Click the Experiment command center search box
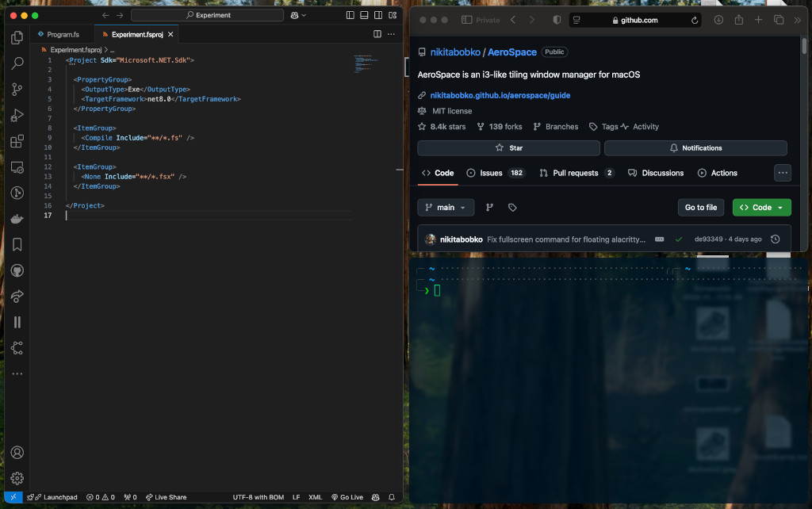Viewport: 812px width, 509px height. pyautogui.click(x=207, y=16)
